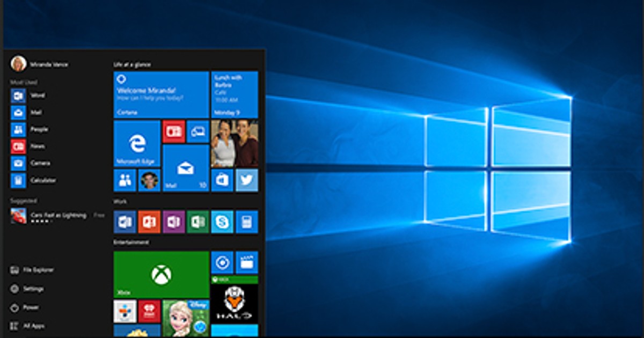This screenshot has height=338, width=644.
Task: Show All Apps list
Action: (x=27, y=326)
